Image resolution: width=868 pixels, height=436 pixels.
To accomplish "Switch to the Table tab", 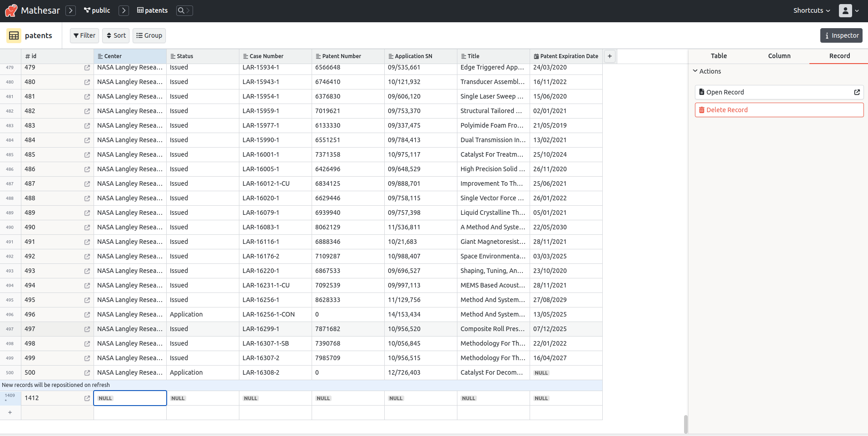I will coord(718,56).
